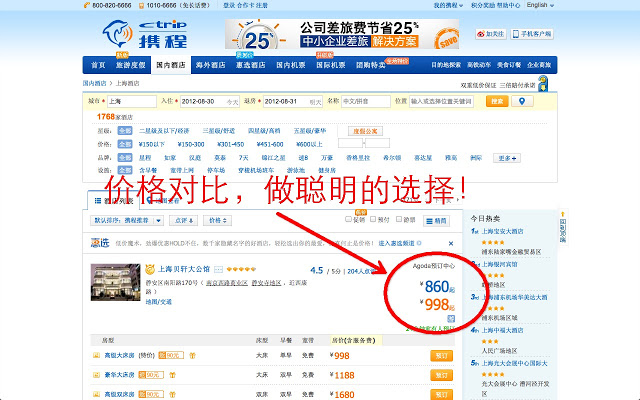Click the small card icon after 上海贝轩大公馆 name
This screenshot has height=400, width=640.
(x=219, y=269)
